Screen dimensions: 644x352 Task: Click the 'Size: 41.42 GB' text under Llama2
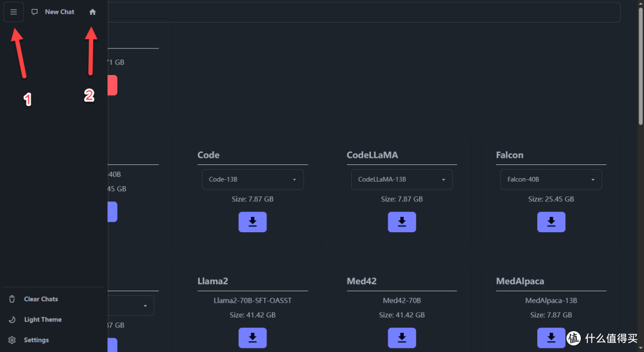point(253,315)
